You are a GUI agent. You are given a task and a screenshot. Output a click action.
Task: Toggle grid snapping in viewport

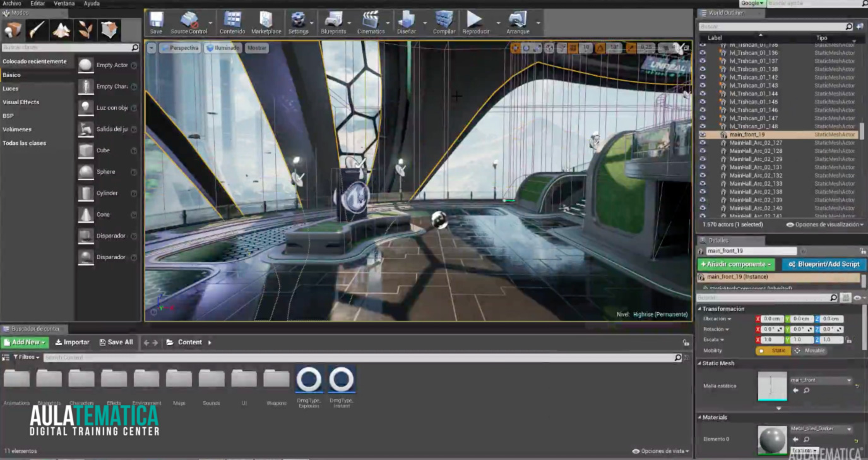pos(573,48)
